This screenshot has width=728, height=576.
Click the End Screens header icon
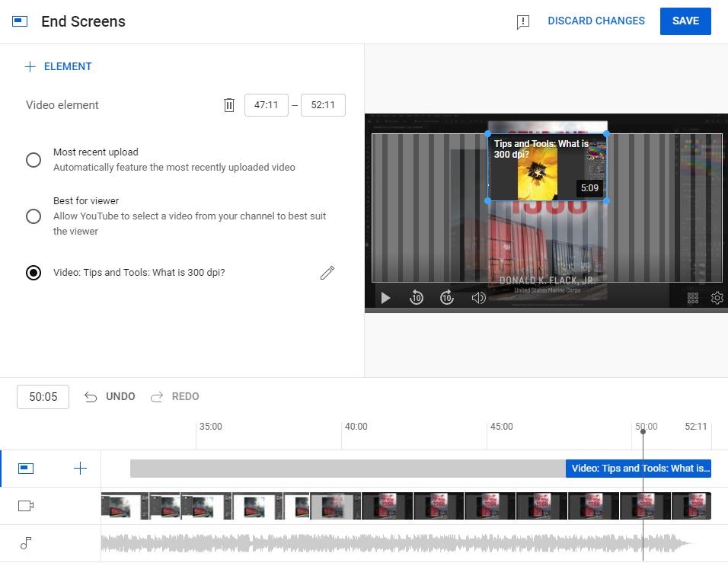(x=20, y=21)
